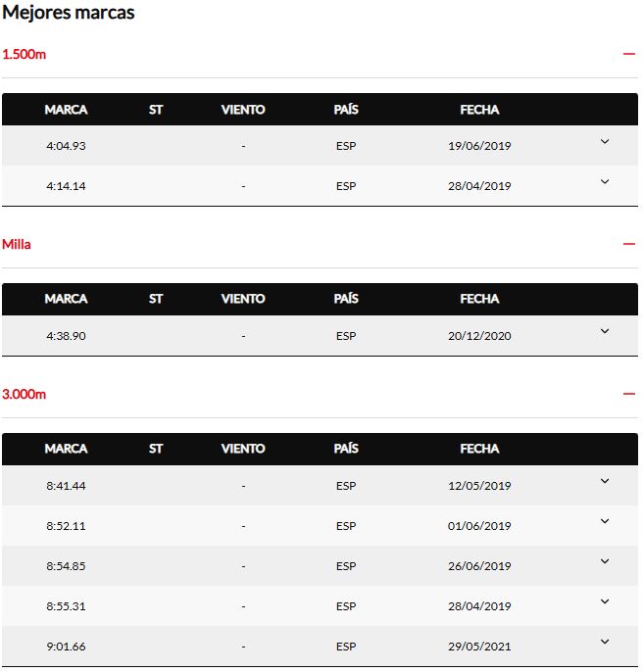Click PAÍS header in 3.000m table
Viewport: 644px width, 672px height.
[x=346, y=449]
